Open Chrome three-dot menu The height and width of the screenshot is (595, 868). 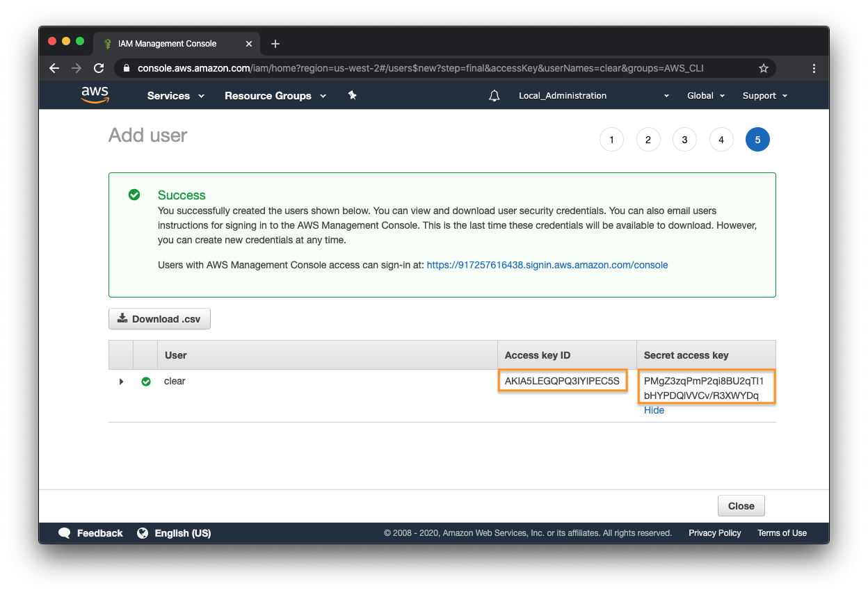click(814, 68)
